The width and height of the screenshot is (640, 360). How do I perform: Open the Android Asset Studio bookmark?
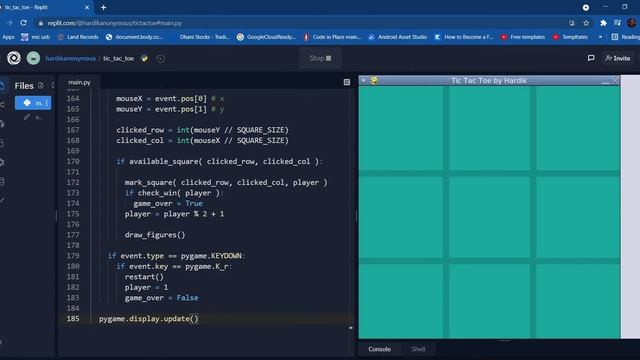(x=398, y=37)
